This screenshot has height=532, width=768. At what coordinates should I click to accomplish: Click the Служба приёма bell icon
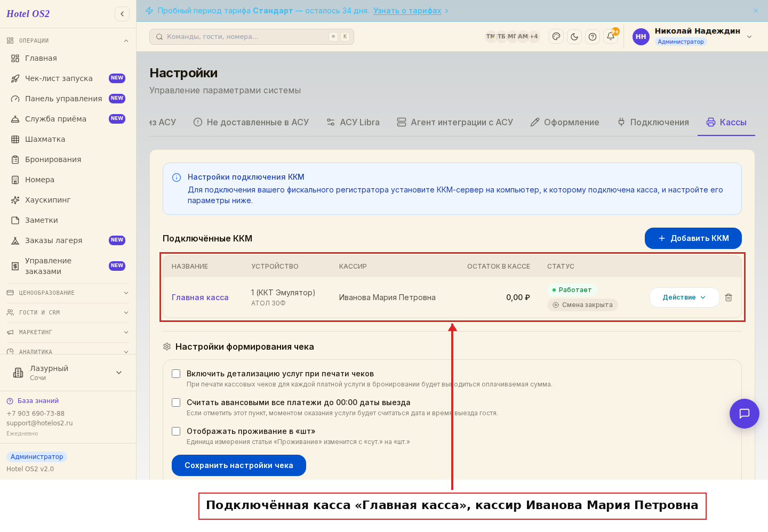pos(15,119)
